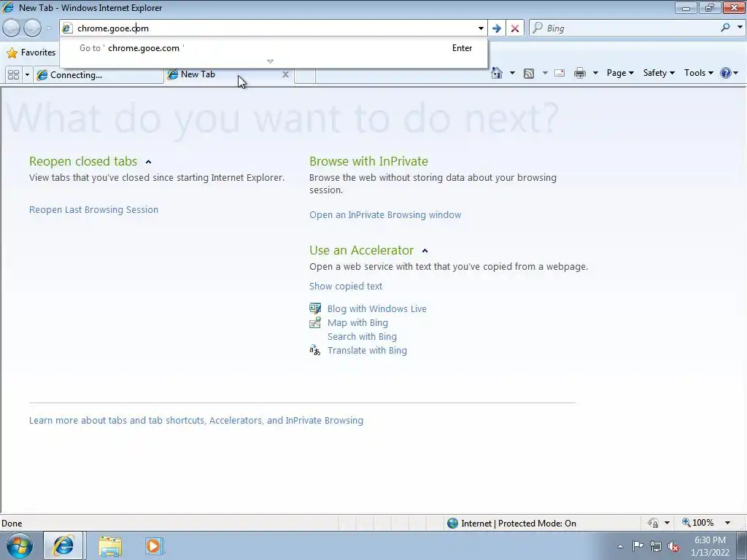Click the Read Mail envelope icon
The image size is (747, 560).
click(x=560, y=73)
